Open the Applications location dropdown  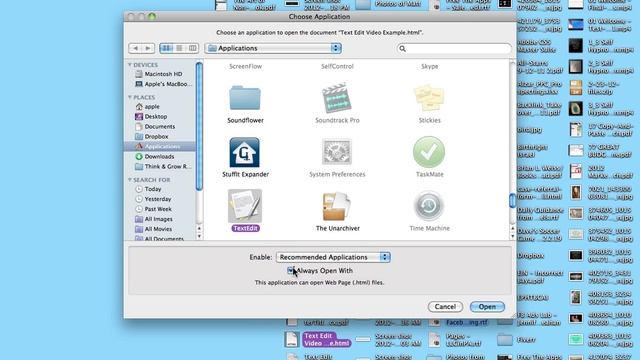[273, 48]
